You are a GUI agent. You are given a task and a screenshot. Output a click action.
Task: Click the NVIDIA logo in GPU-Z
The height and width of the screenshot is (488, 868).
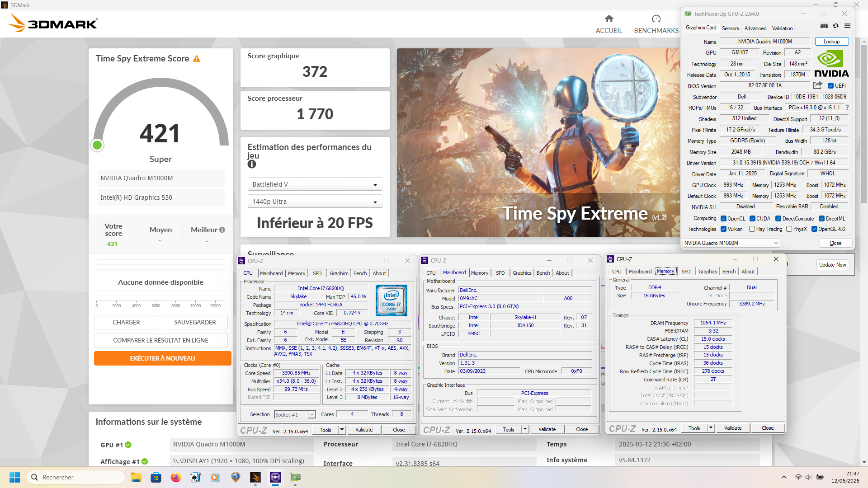tap(831, 64)
